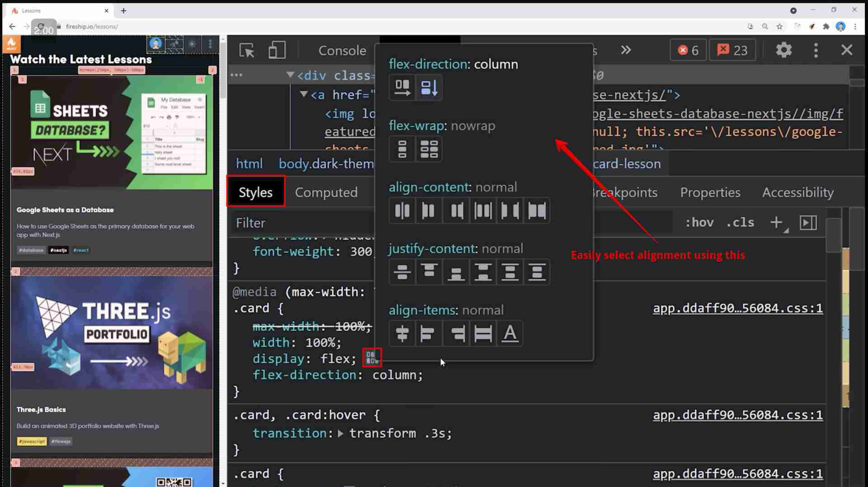This screenshot has width=868, height=487.
Task: Set align-items to flex-start
Action: 429,333
